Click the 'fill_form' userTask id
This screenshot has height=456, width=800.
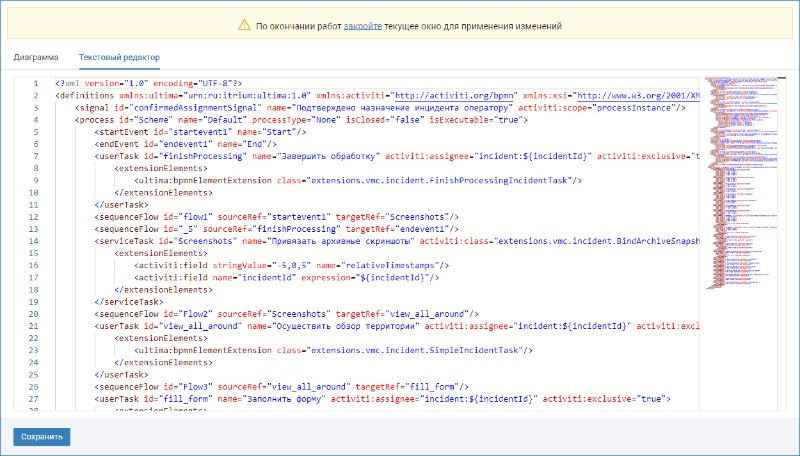pyautogui.click(x=186, y=399)
